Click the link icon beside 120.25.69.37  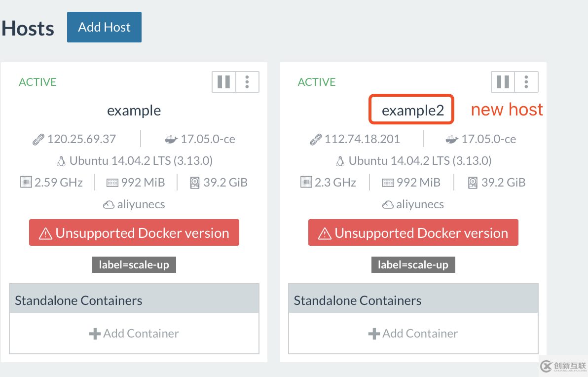[38, 140]
